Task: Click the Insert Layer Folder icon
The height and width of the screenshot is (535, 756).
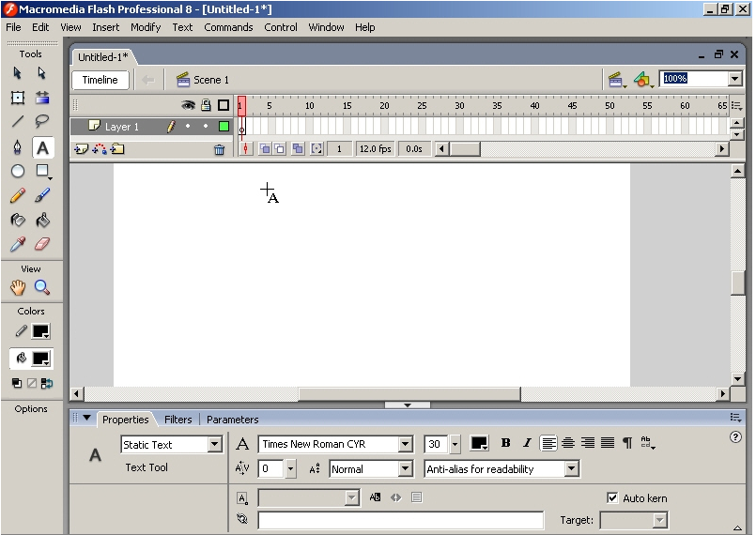Action: (x=117, y=149)
